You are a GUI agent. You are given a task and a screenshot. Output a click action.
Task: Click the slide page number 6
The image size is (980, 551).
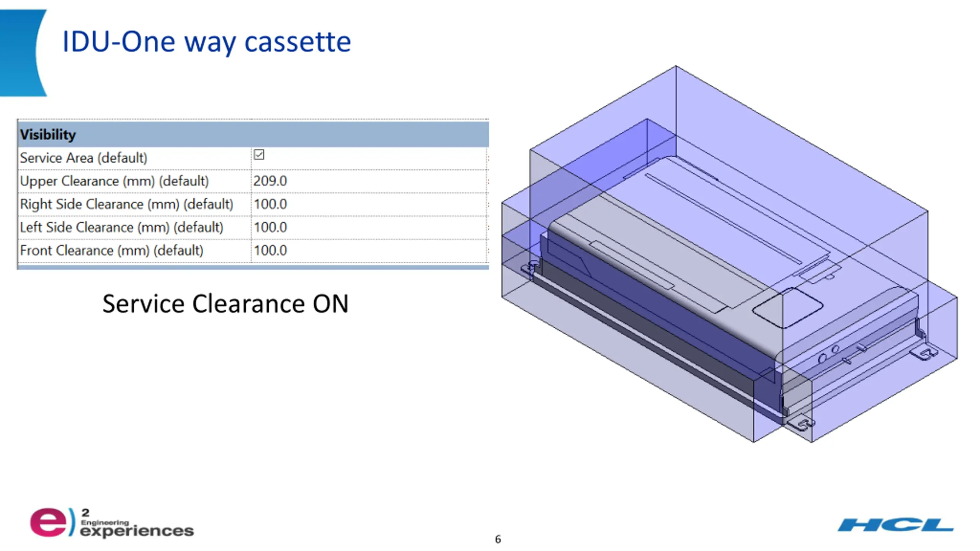498,539
